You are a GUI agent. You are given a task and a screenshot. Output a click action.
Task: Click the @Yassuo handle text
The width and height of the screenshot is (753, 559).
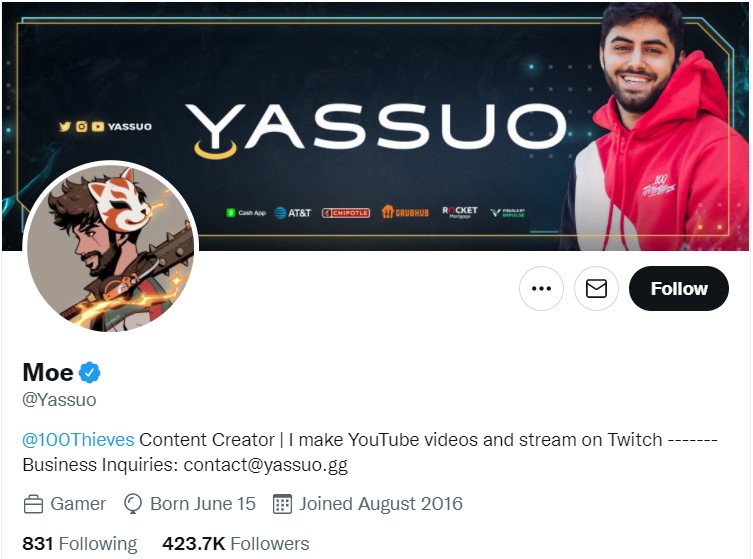[x=60, y=400]
